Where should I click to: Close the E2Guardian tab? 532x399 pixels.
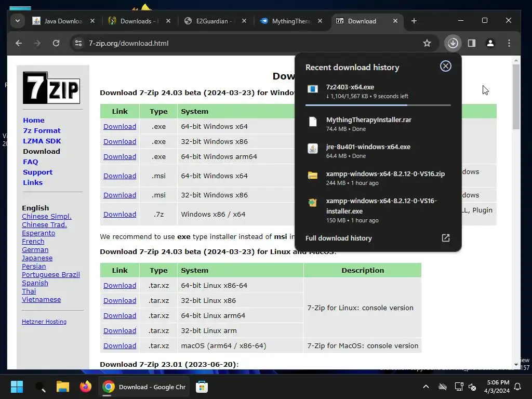[244, 21]
